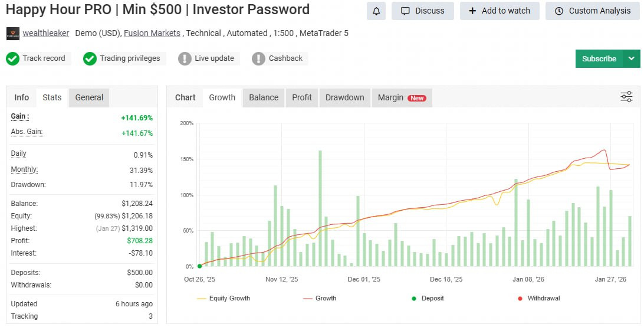The height and width of the screenshot is (327, 644).
Task: Click the tallest green bar in chart
Action: click(x=320, y=208)
